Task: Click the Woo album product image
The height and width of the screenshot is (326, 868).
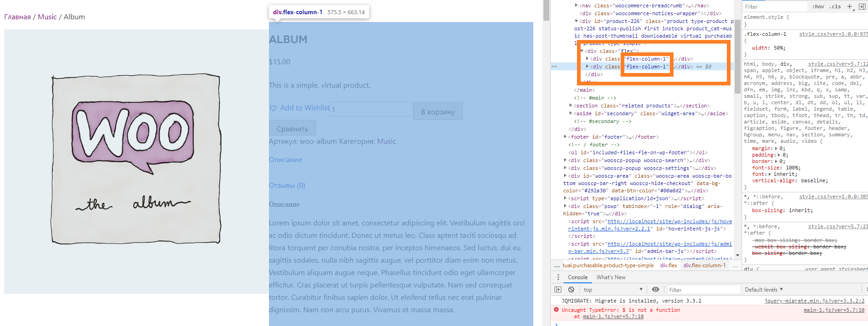Action: tap(137, 162)
